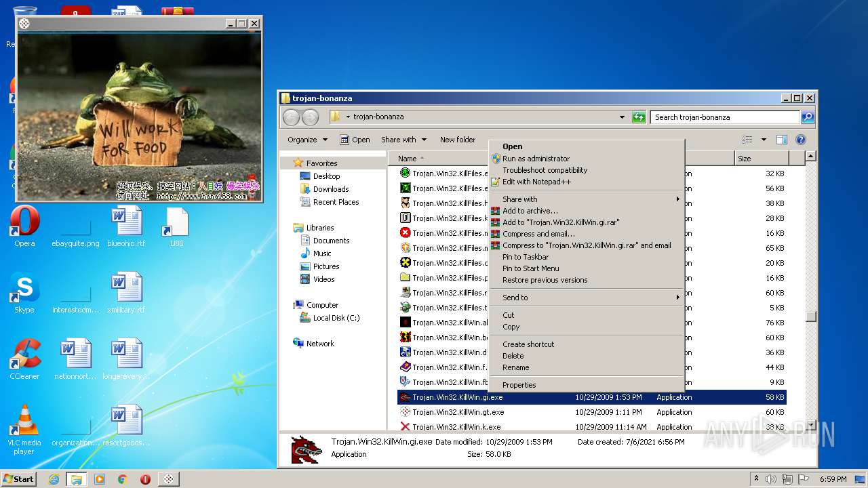868x488 pixels.
Task: Click the Explorer Back navigation button
Action: (291, 117)
